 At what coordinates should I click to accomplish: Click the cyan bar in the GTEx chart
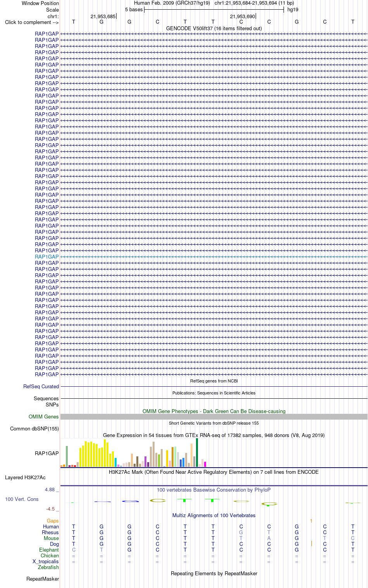115,462
